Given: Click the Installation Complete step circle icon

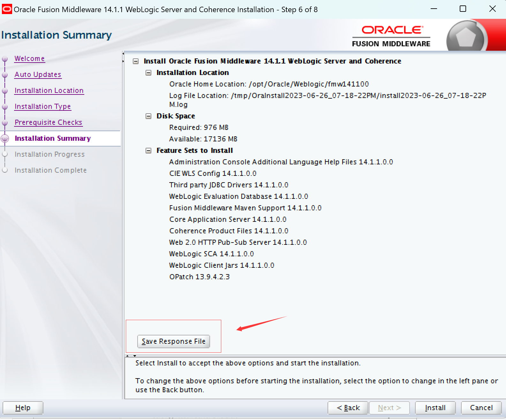Looking at the screenshot, I should click(x=5, y=170).
